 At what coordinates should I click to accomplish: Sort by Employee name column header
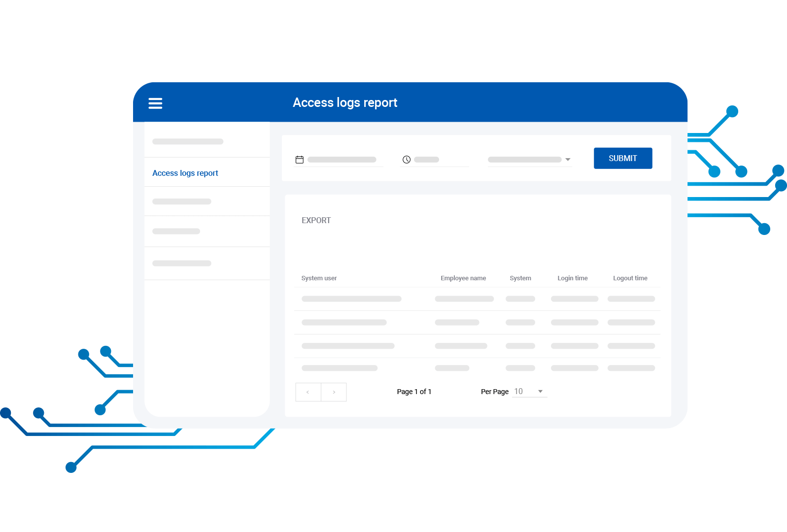[x=463, y=278]
